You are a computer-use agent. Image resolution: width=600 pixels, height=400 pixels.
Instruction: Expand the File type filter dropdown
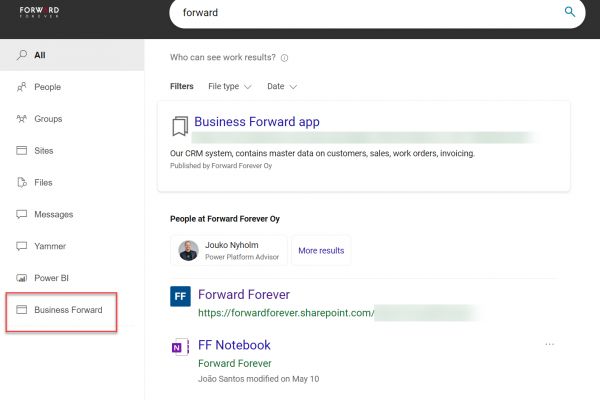[x=229, y=86]
